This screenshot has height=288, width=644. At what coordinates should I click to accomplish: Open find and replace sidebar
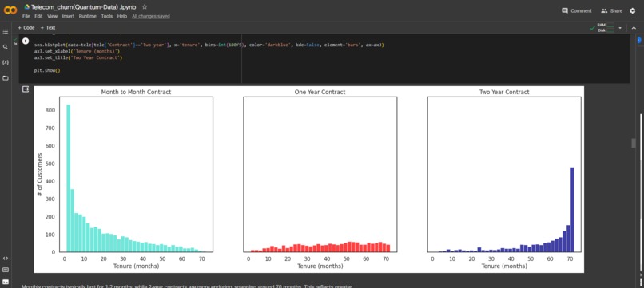[x=6, y=47]
